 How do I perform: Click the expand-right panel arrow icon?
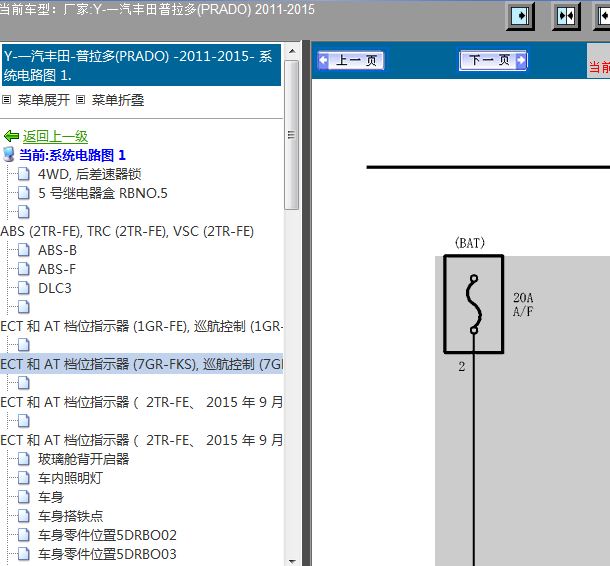pos(521,16)
